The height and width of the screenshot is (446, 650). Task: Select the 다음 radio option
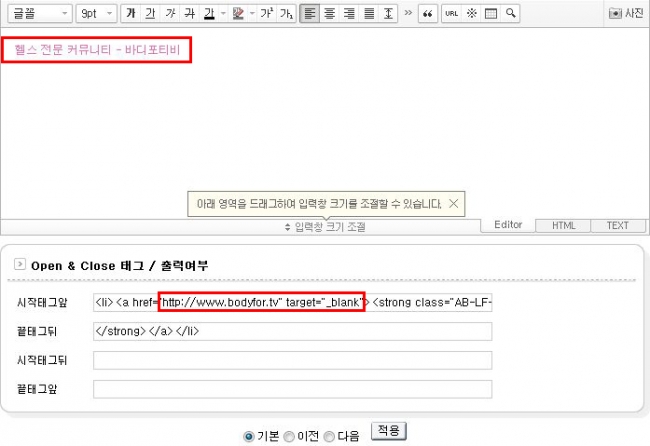pos(329,436)
